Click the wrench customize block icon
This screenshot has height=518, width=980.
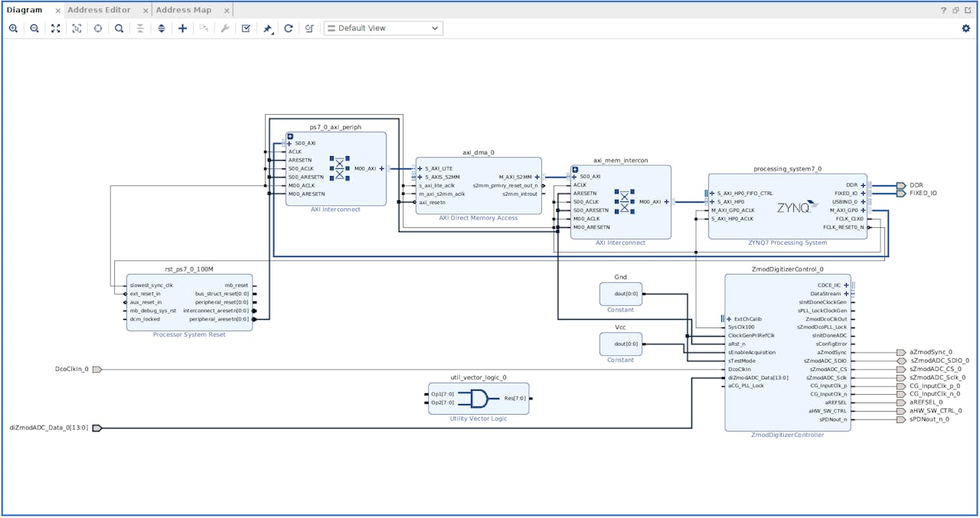coord(224,28)
